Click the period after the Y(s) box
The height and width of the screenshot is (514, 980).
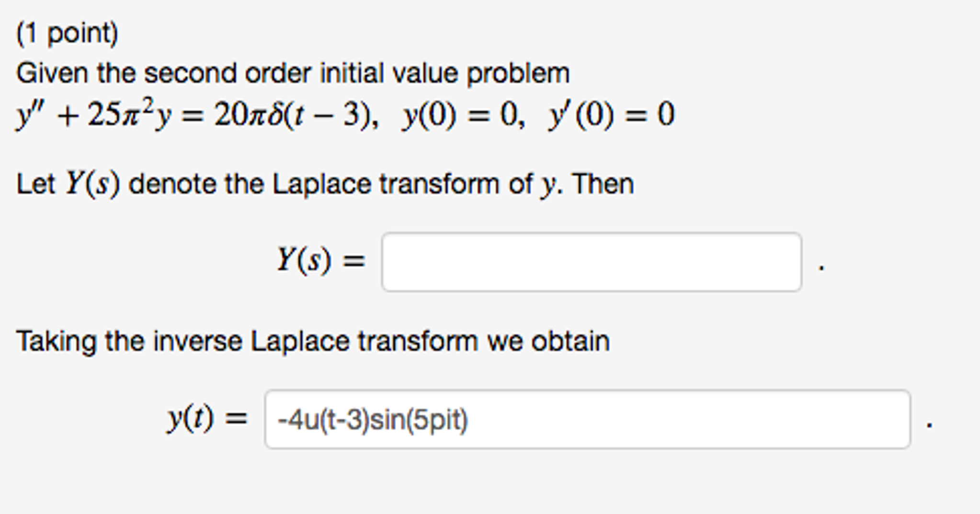pos(820,268)
